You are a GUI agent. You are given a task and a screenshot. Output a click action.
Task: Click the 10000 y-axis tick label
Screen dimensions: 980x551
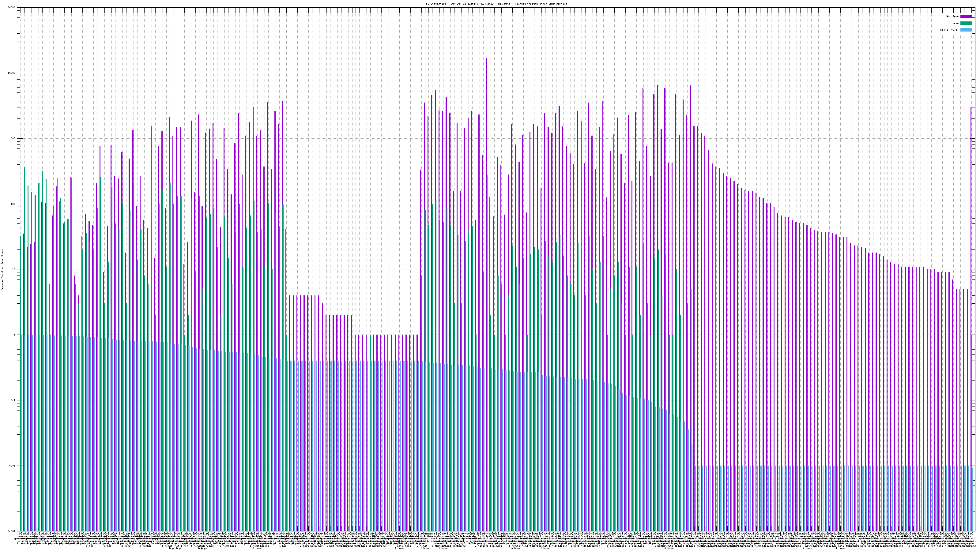point(11,73)
